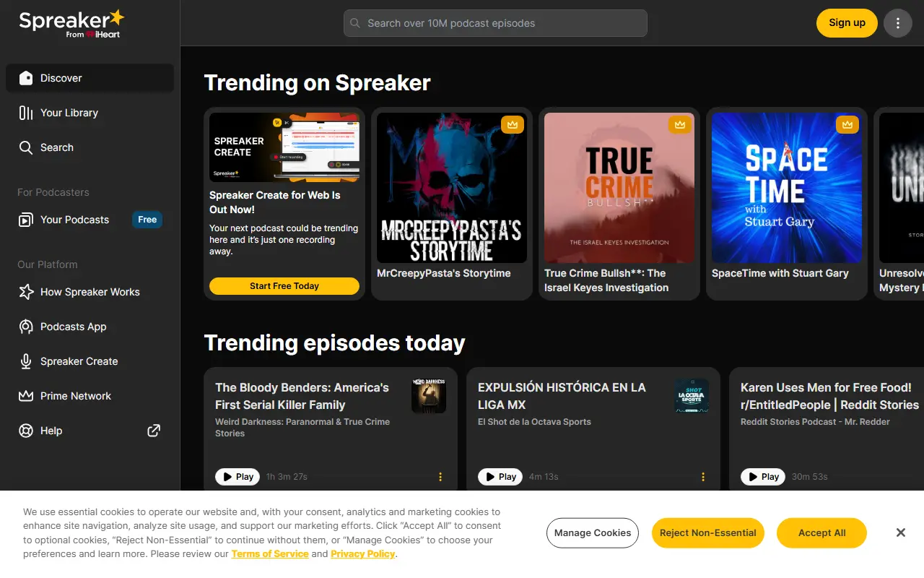Click the Help external-link icon

point(154,431)
